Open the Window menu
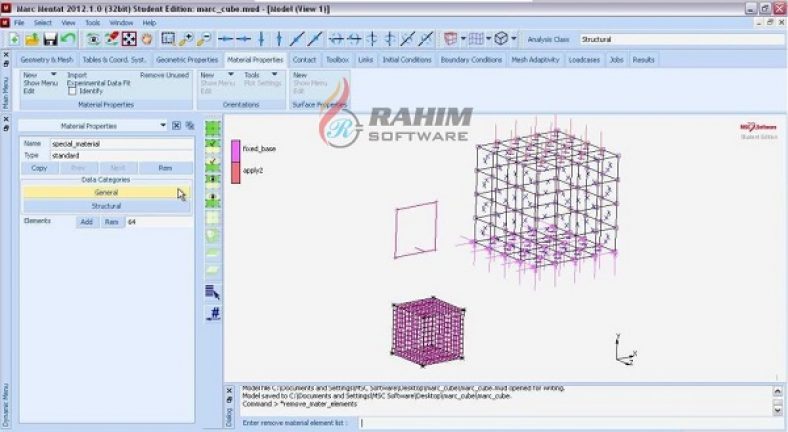 pos(121,23)
